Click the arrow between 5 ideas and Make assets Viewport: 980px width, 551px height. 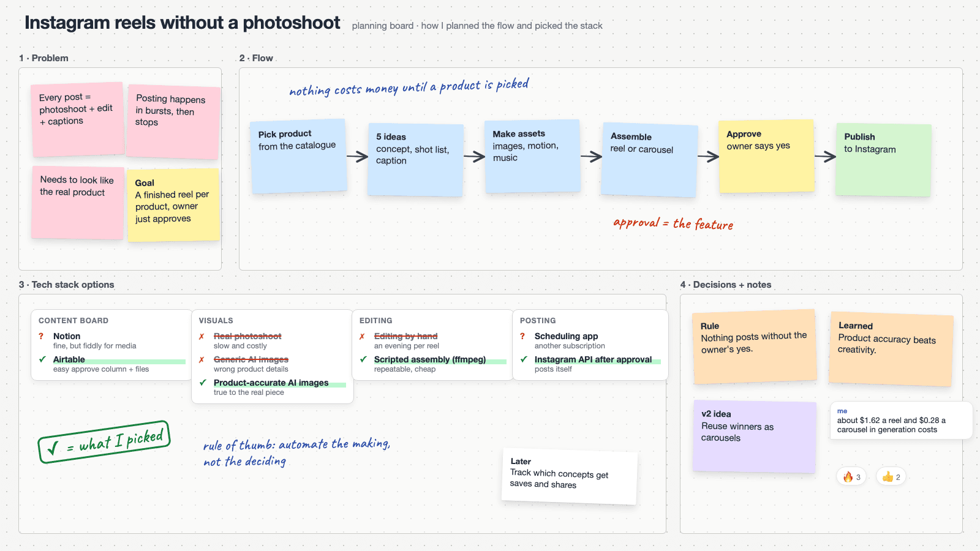point(475,157)
